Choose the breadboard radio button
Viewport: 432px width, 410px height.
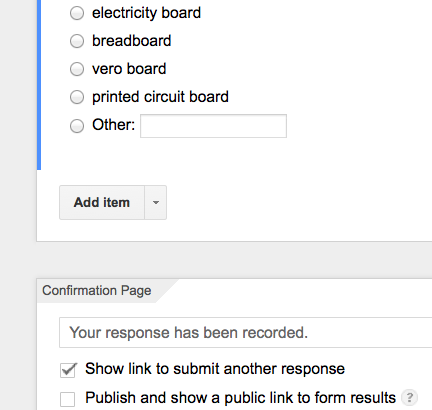coord(77,41)
